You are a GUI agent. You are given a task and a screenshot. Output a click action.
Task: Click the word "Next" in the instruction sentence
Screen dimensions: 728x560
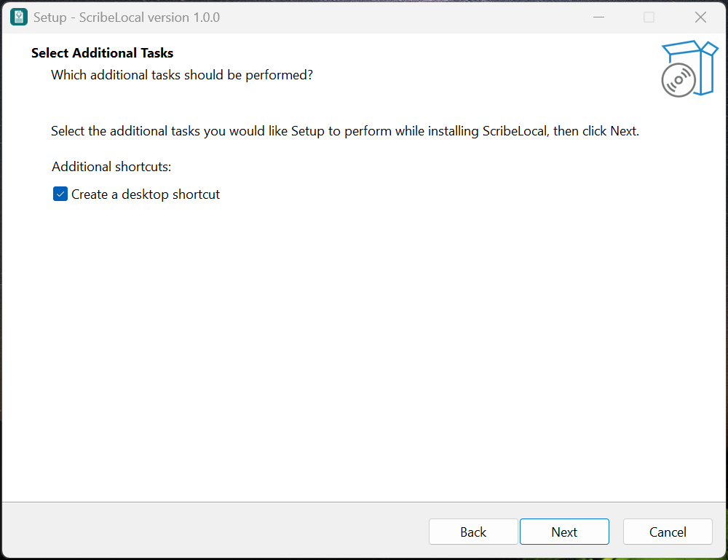click(623, 132)
